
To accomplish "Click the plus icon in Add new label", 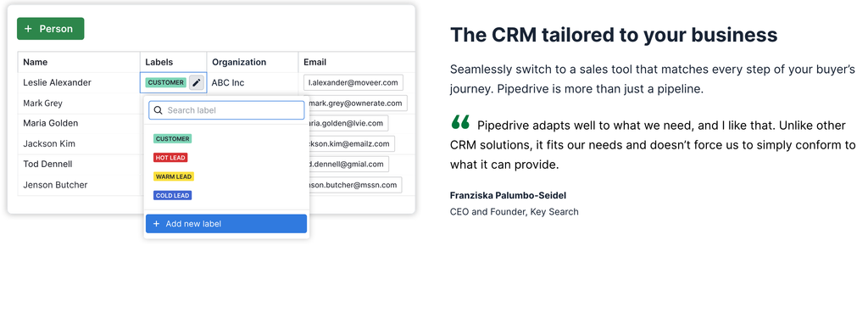I will 156,224.
